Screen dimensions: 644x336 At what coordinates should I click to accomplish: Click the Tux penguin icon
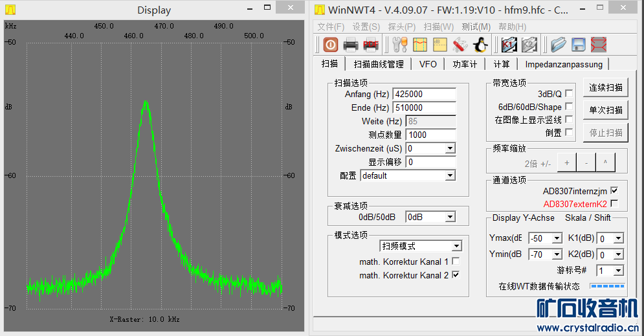[x=480, y=45]
